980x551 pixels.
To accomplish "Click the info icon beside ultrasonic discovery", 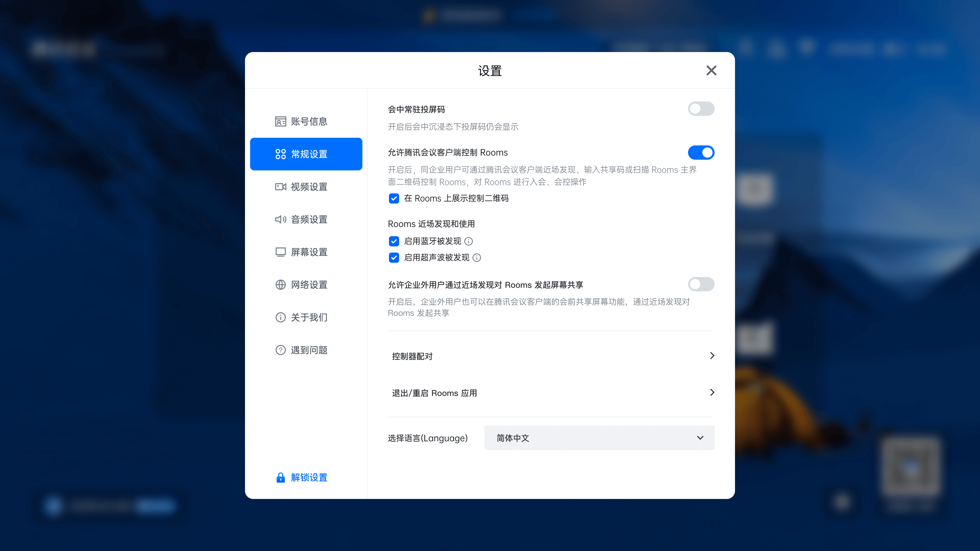I will coord(477,258).
